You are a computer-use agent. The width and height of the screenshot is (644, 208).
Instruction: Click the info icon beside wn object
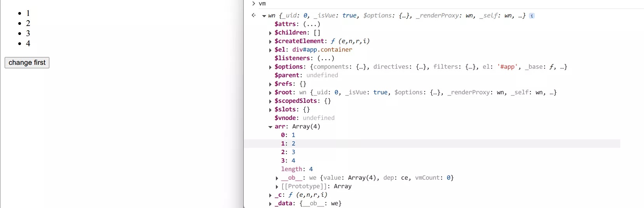point(532,16)
